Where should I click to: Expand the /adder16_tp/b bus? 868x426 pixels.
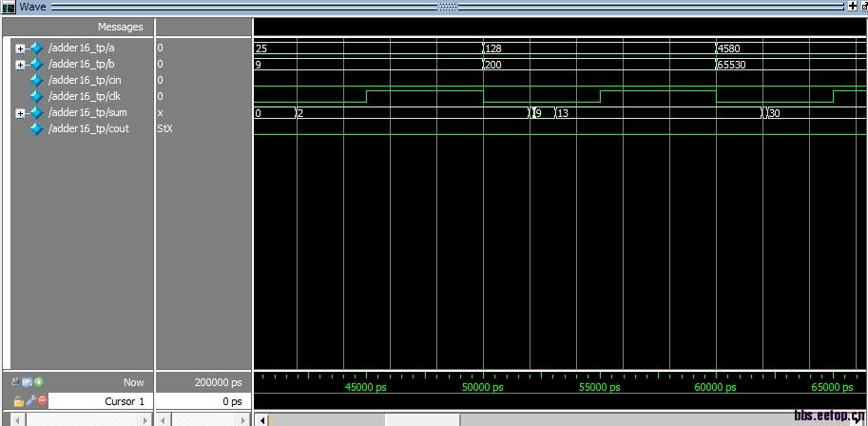tap(21, 65)
